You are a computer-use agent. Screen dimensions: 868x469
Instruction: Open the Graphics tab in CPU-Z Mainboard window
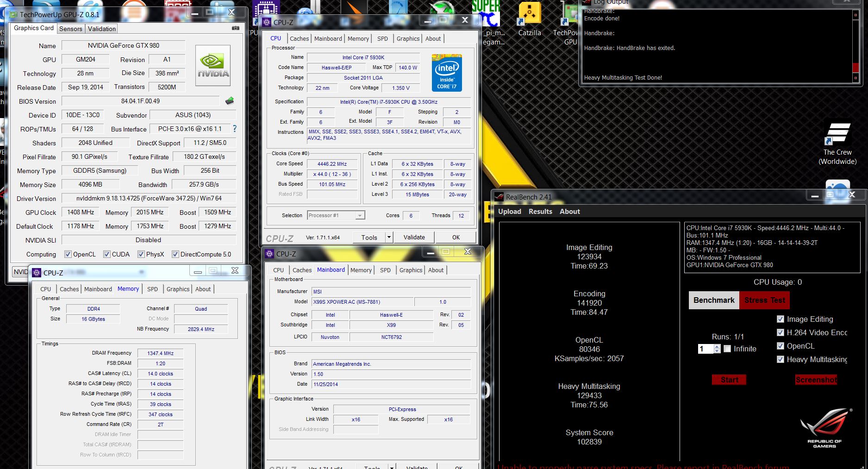click(x=411, y=270)
